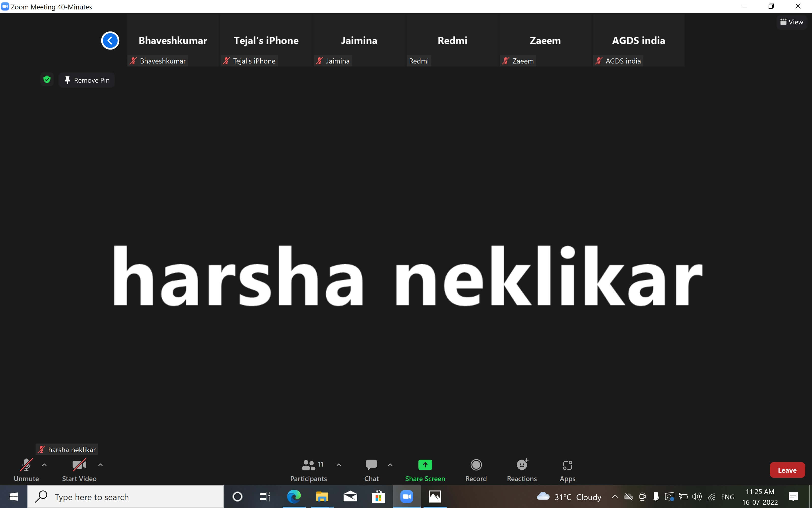
Task: Open Microsoft Store from the taskbar
Action: click(378, 497)
